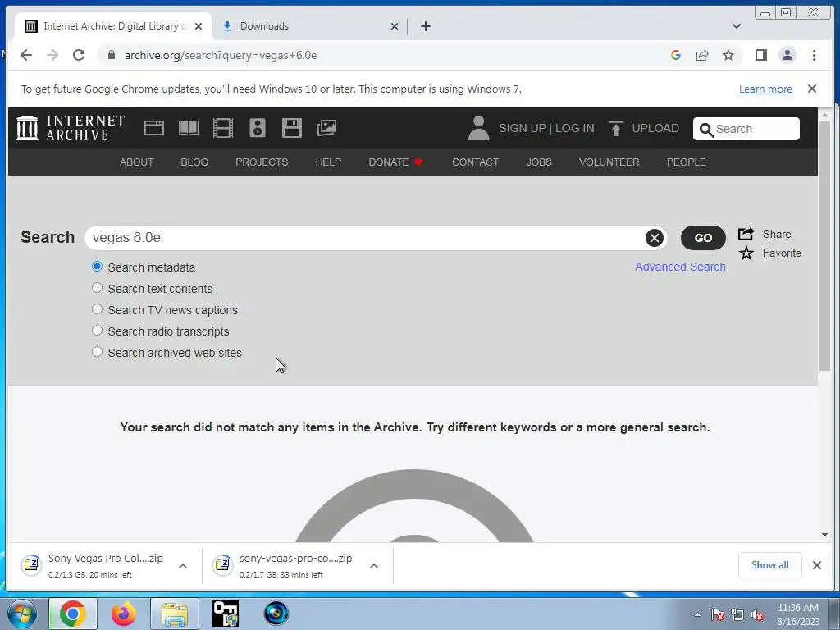Open the Internet Archive home logo
The height and width of the screenshot is (630, 840).
(x=71, y=128)
